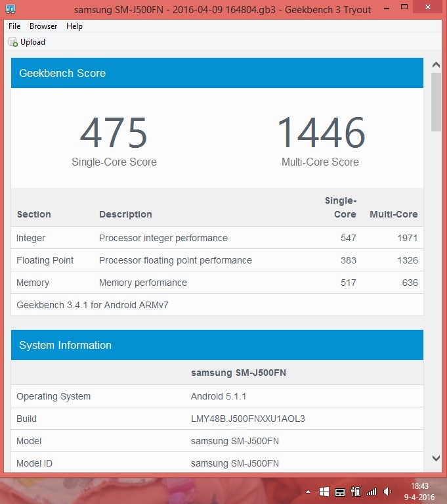Click the battery power tray icon
Image resolution: width=447 pixels, height=504 pixels.
click(356, 492)
